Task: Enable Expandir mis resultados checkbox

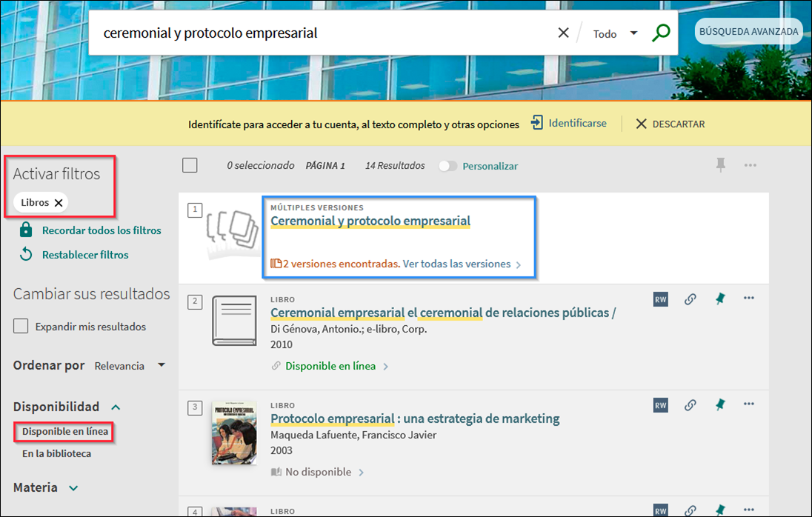Action: coord(21,326)
